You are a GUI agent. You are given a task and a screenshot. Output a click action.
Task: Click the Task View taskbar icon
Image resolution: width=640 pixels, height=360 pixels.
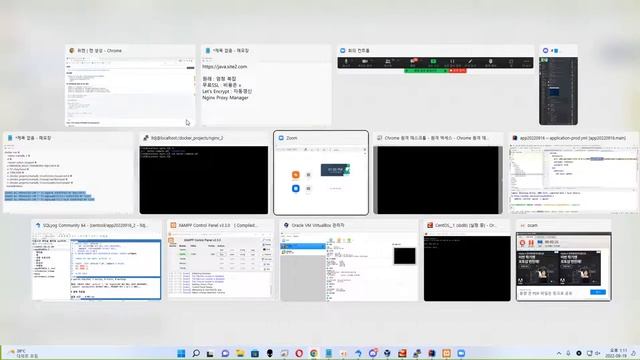pyautogui.click(x=210, y=353)
